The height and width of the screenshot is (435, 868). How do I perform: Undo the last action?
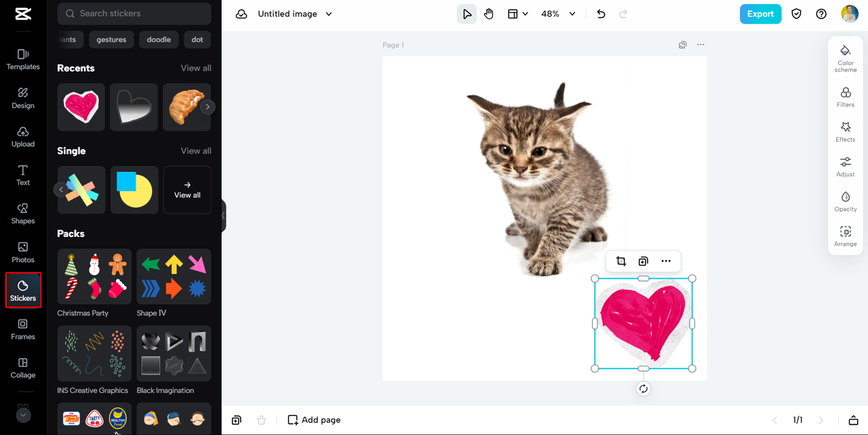pos(601,14)
